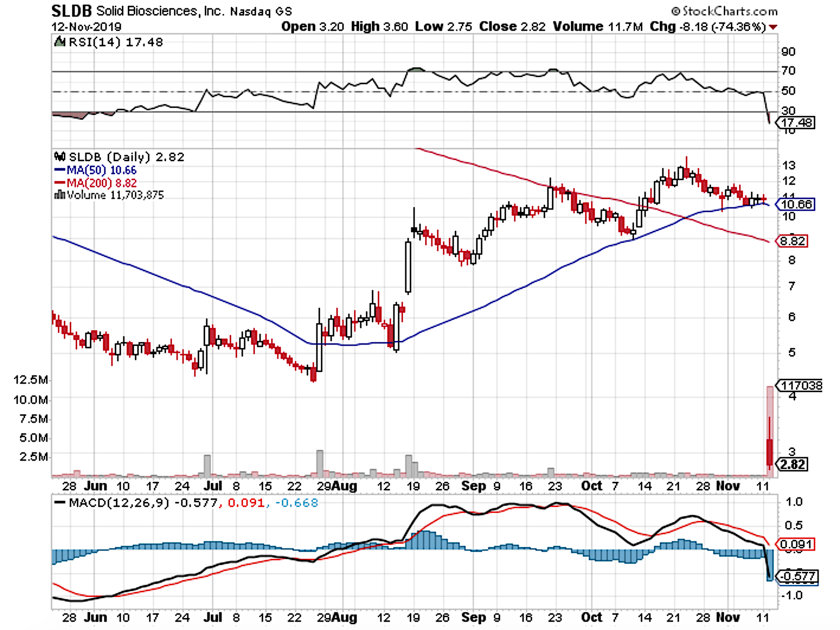Click Aug on the price panel date axis

pyautogui.click(x=345, y=486)
